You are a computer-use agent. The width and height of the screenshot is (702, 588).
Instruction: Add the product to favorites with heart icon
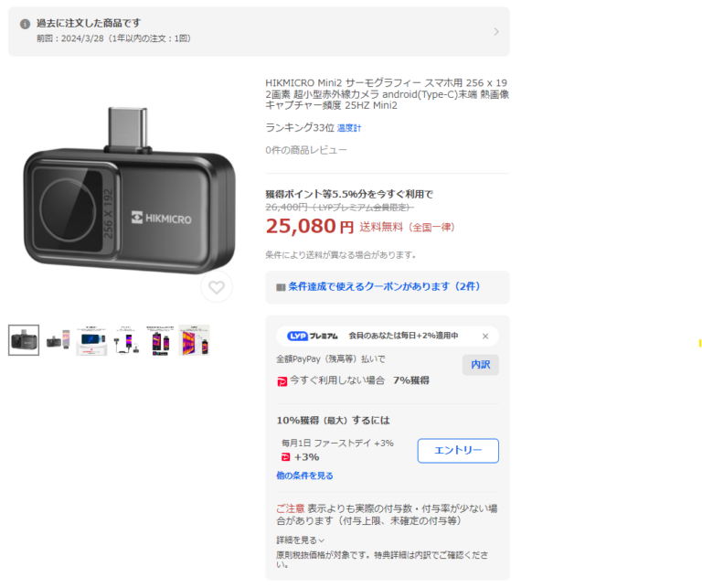(x=217, y=287)
